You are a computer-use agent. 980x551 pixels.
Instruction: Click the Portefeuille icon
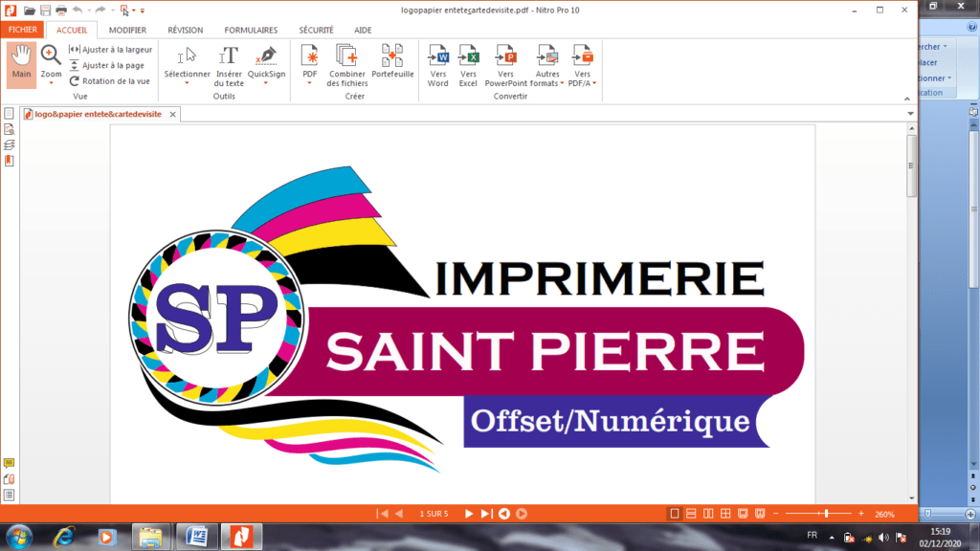[392, 64]
